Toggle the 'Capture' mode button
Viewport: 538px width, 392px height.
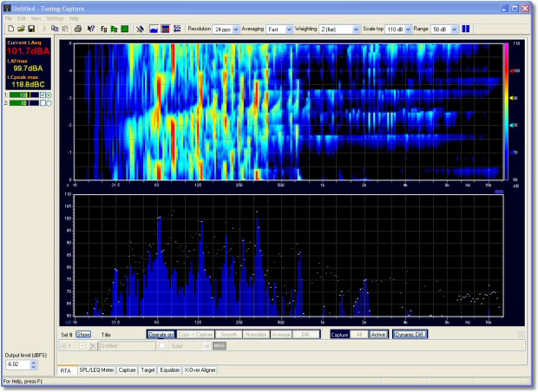tap(339, 335)
